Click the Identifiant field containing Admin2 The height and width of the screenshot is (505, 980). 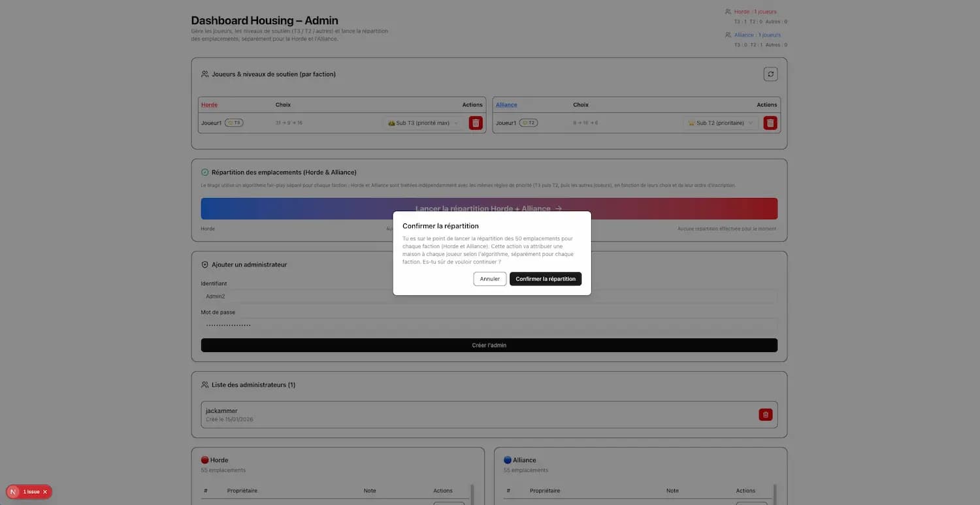click(489, 297)
